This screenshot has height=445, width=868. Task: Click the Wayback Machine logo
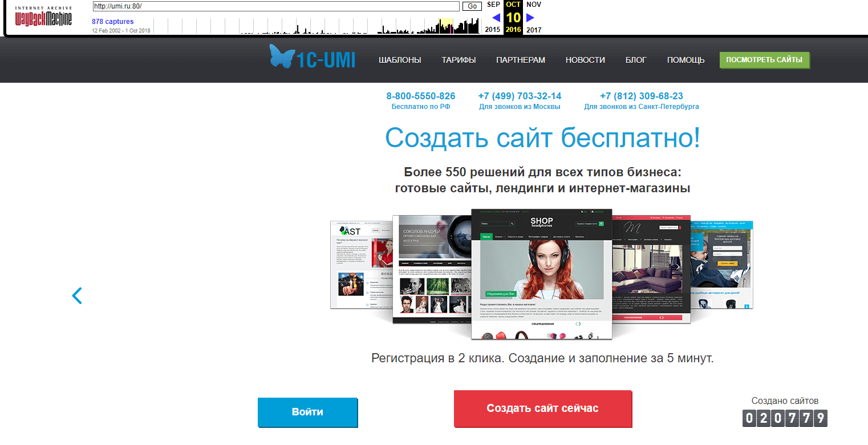coord(43,17)
